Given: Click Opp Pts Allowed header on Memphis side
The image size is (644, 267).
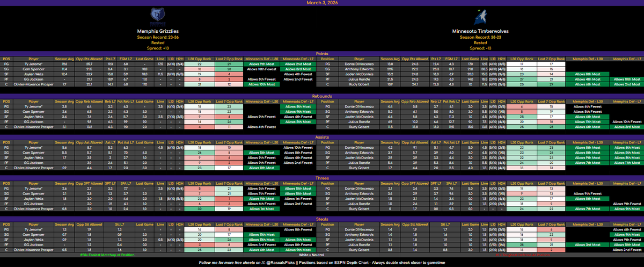Looking at the screenshot, I should coord(90,59).
